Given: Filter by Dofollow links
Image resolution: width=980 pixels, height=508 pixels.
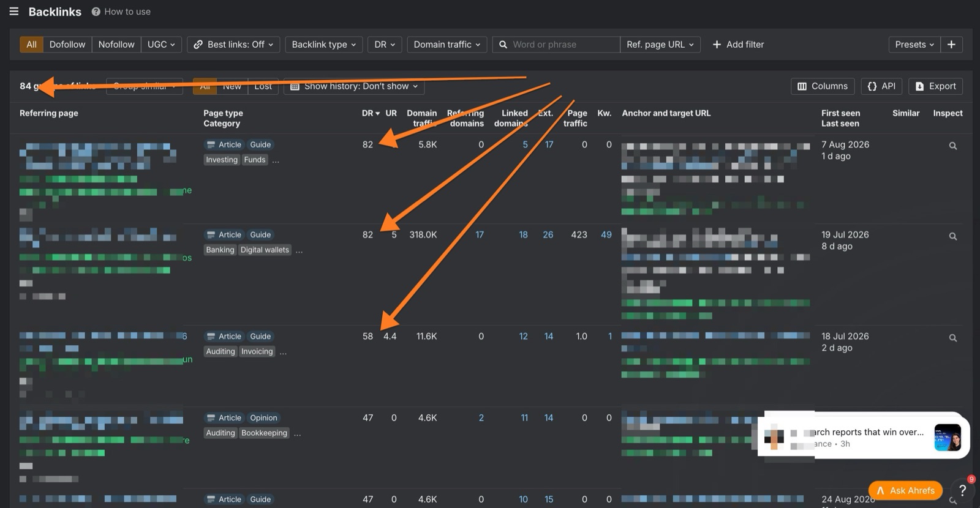Looking at the screenshot, I should (x=67, y=45).
